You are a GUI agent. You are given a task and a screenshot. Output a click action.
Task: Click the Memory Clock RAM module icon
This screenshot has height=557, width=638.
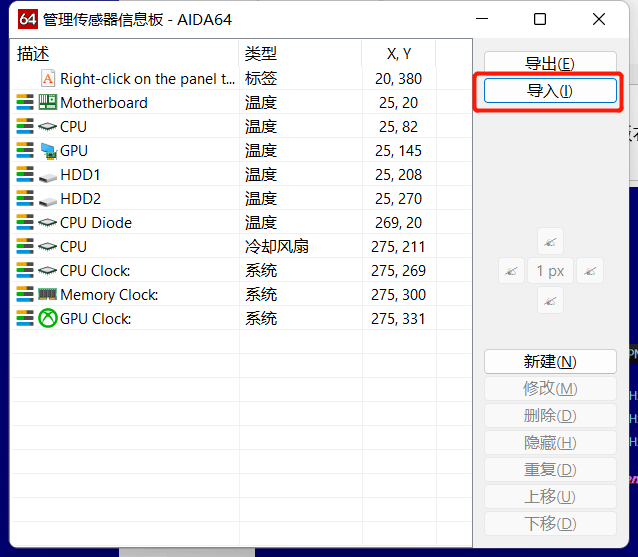48,294
